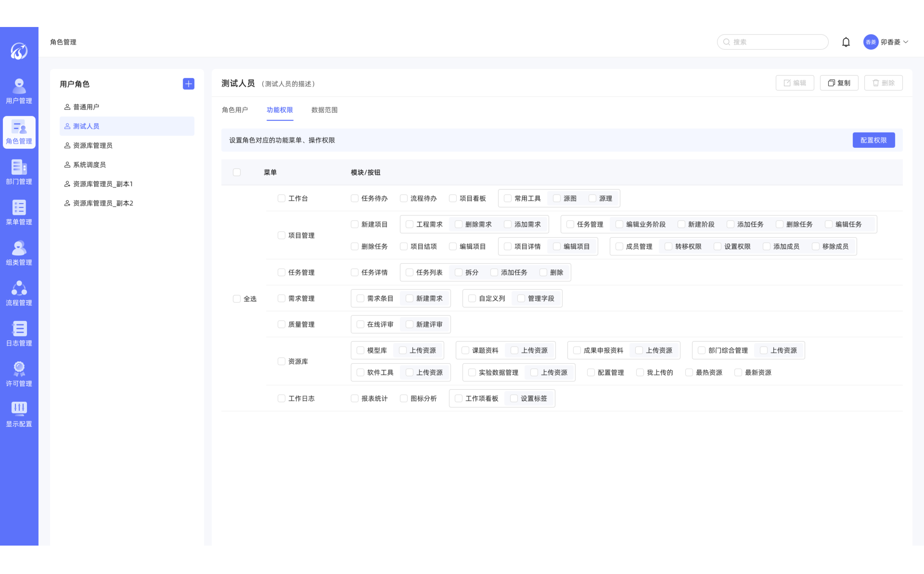Toggle the 全选 checkbox
Screen dimensions: 924x574
coord(237,299)
